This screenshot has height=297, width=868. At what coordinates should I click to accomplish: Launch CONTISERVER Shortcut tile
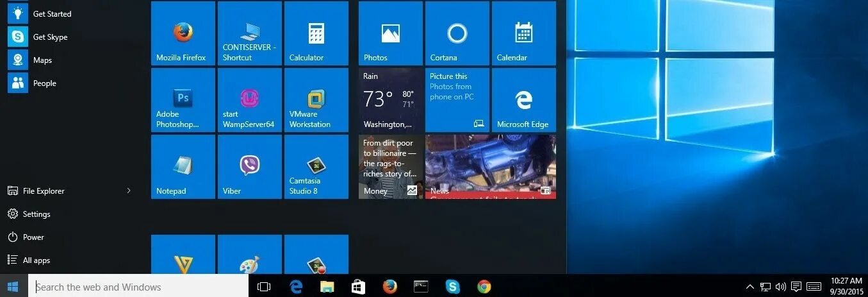(249, 33)
